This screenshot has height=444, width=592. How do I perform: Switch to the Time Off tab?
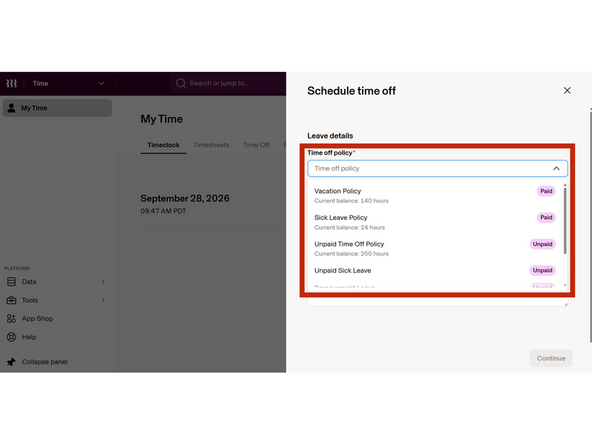tap(256, 145)
